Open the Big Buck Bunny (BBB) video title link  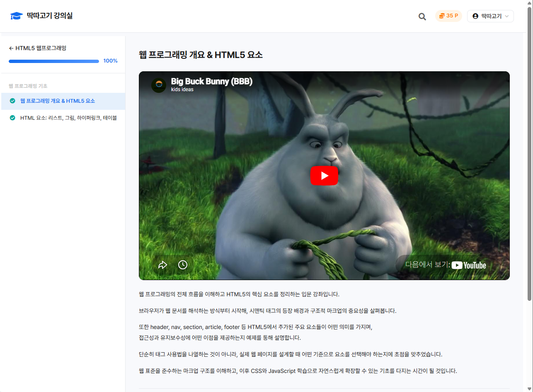pyautogui.click(x=211, y=81)
